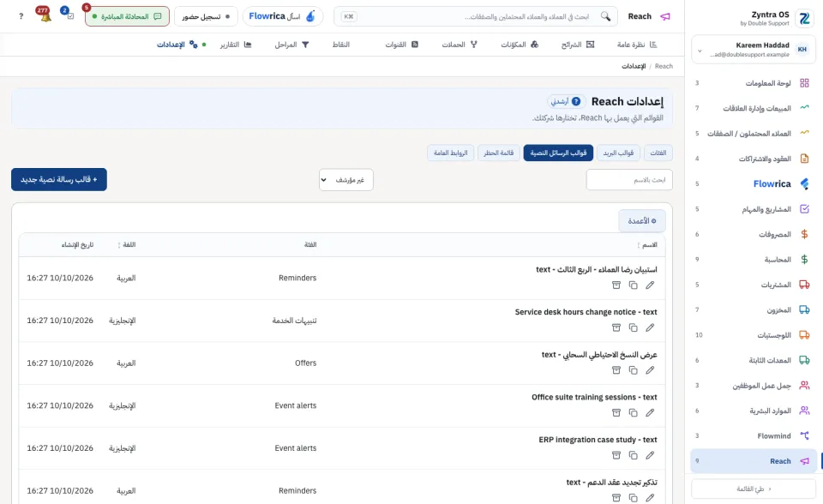Edit the Service desk hours change notice template
Screen dimensions: 823x504
(x=650, y=327)
